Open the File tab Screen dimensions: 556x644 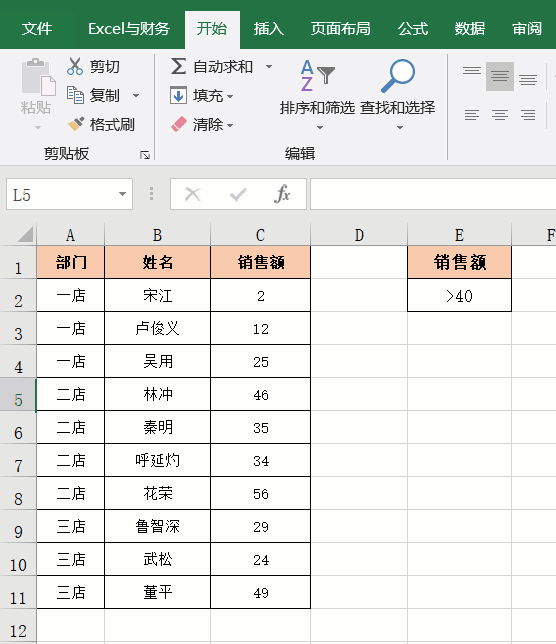(x=37, y=29)
